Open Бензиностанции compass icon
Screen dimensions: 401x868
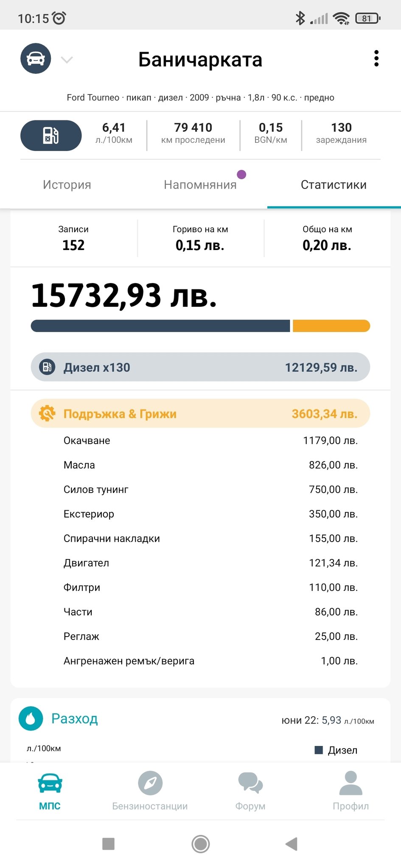coord(150,783)
